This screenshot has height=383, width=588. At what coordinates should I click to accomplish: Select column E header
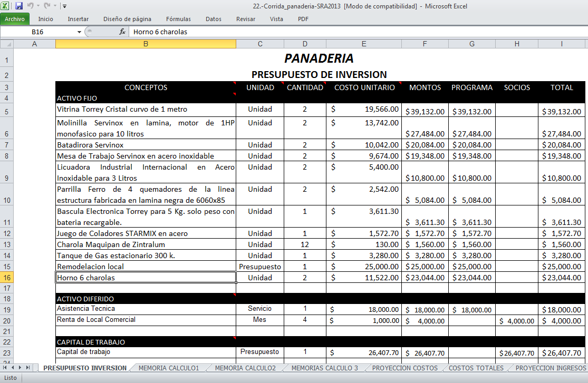[x=364, y=44]
